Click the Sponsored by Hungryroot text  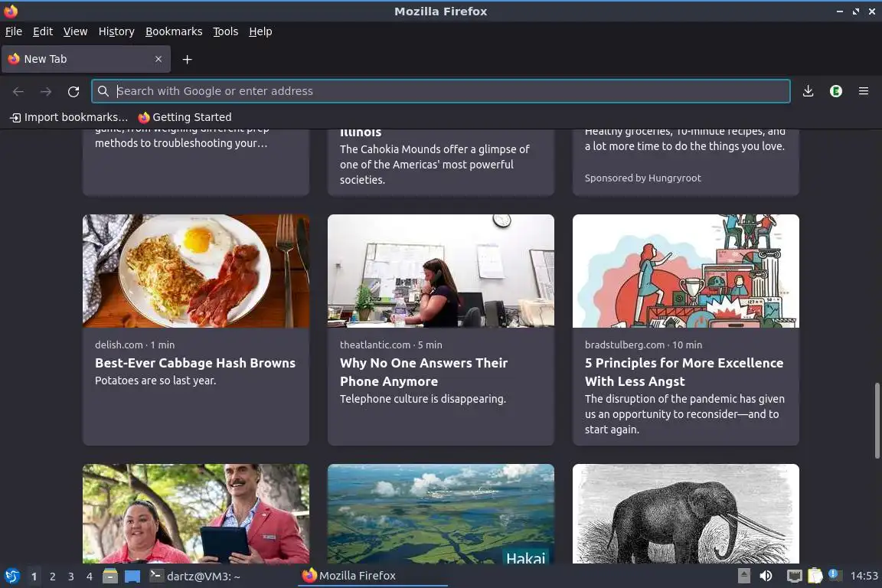643,178
